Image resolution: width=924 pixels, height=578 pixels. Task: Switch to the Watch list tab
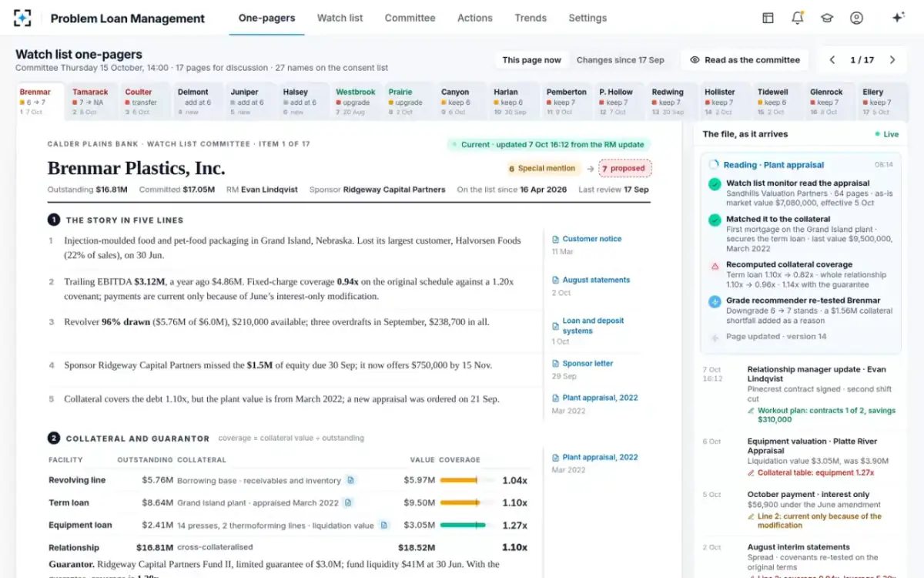(340, 18)
